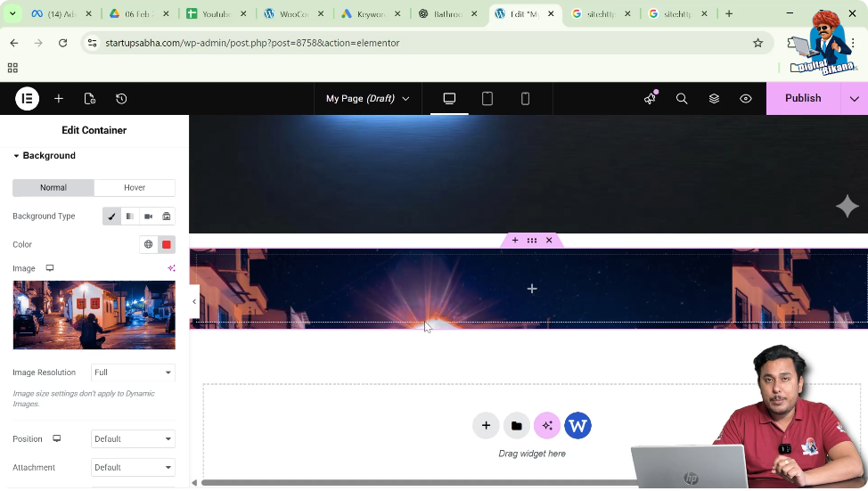The height and width of the screenshot is (491, 868).
Task: Click the pink AI sparkle builder button
Action: (547, 426)
